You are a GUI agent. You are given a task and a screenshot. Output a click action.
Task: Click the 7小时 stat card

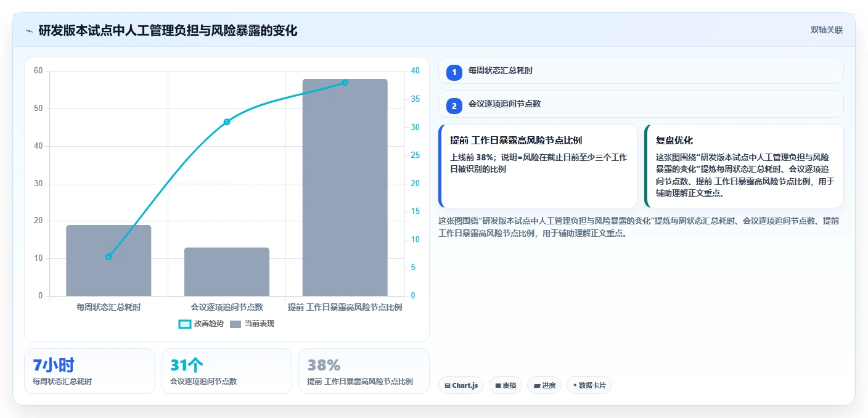89,371
